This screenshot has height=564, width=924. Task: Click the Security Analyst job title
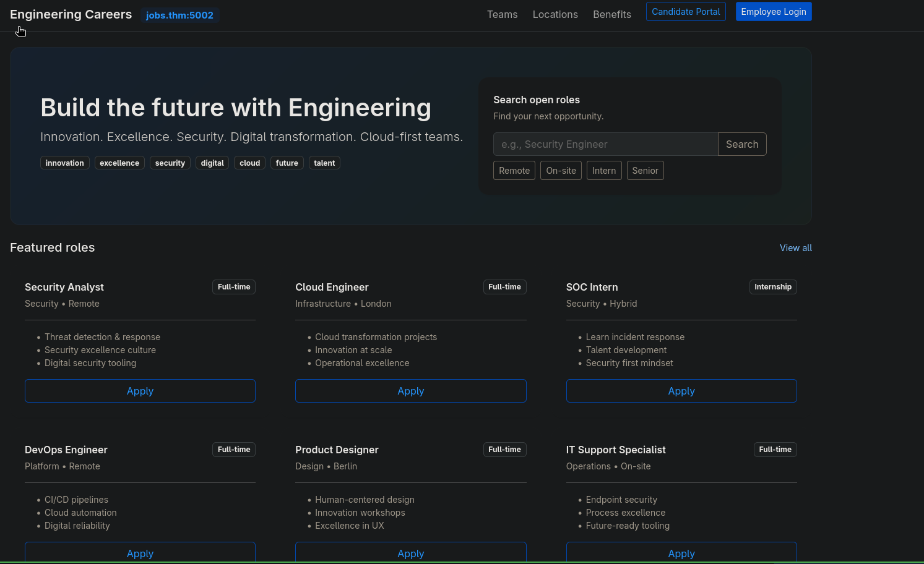coord(64,287)
